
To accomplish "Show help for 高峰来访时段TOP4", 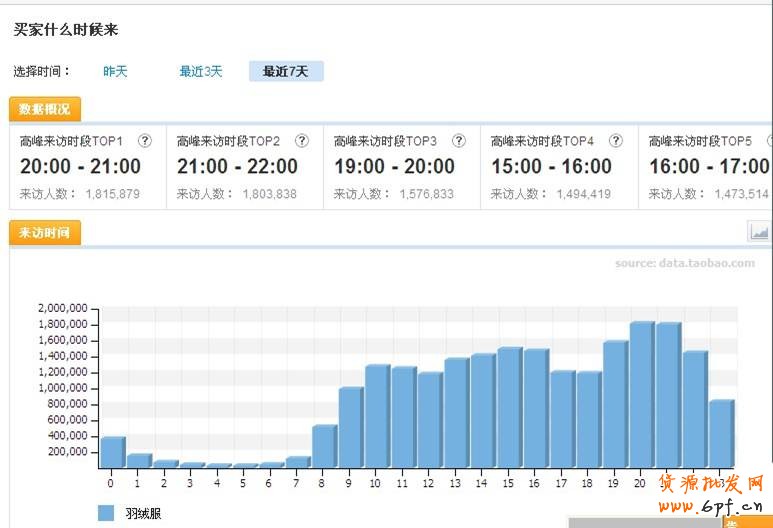I will tap(616, 141).
